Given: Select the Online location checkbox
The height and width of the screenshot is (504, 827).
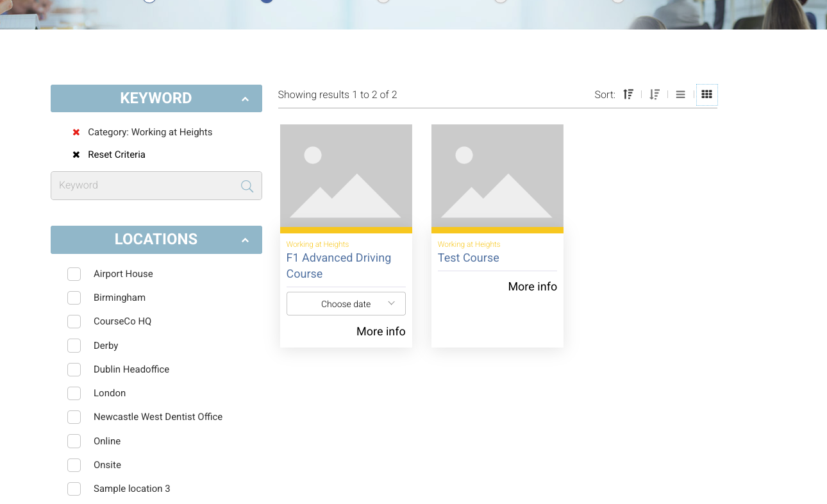Looking at the screenshot, I should pos(74,441).
